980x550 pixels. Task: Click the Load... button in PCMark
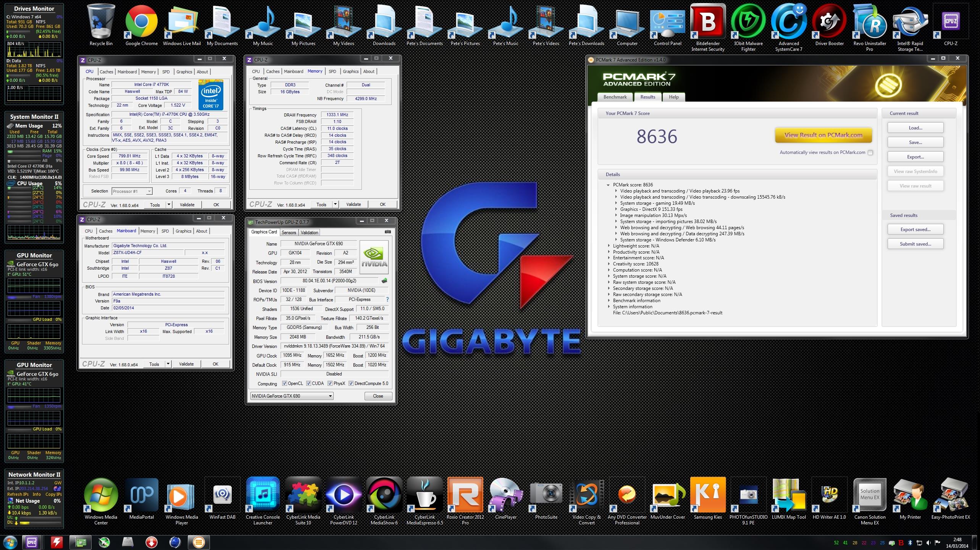pyautogui.click(x=915, y=128)
